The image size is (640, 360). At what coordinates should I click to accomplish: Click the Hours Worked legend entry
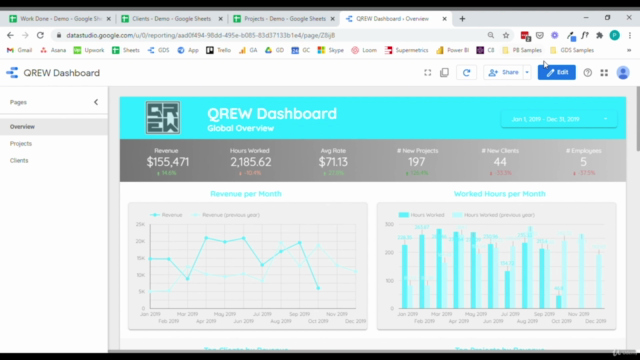(x=422, y=215)
